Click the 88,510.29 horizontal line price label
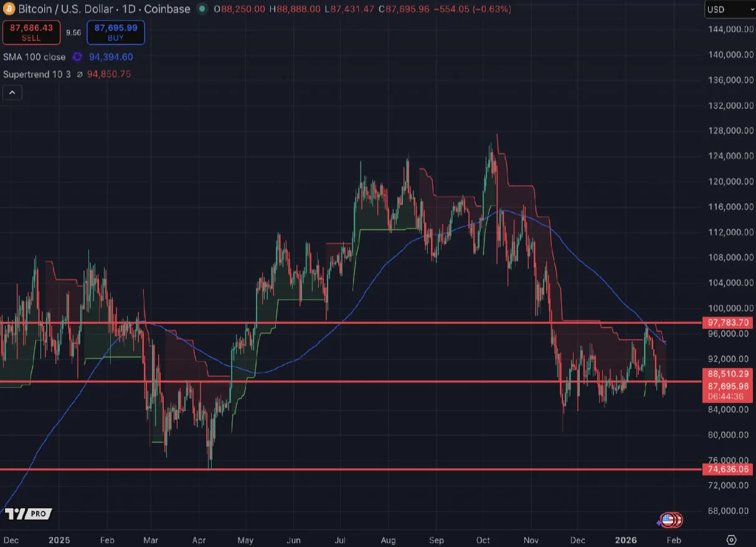This screenshot has width=756, height=547. pyautogui.click(x=728, y=374)
